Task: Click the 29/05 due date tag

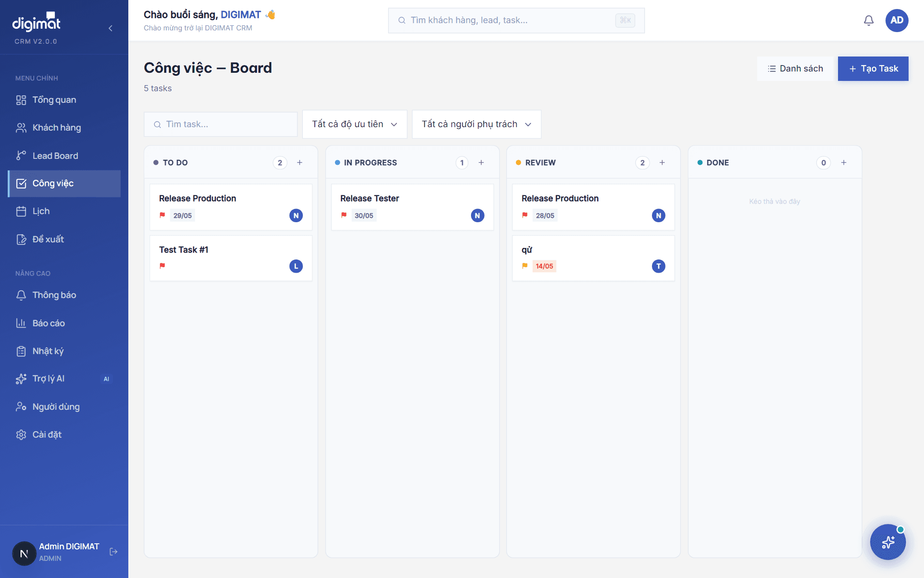Action: (183, 215)
